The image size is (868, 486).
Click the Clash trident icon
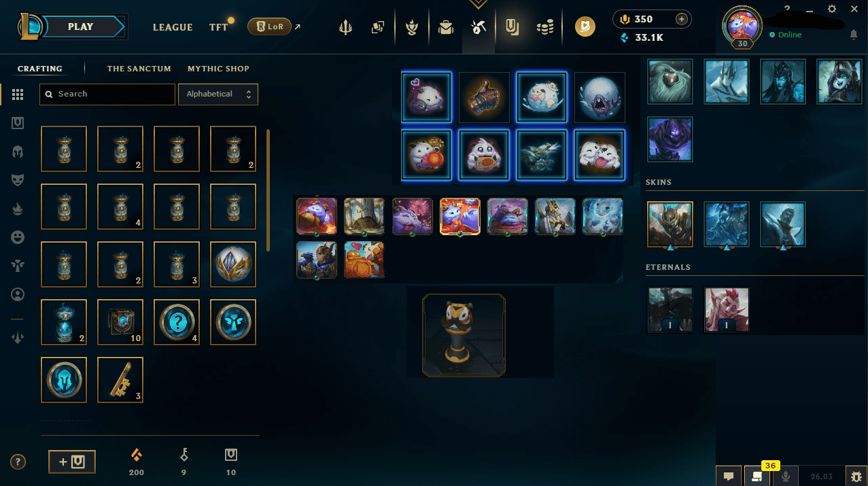click(346, 27)
